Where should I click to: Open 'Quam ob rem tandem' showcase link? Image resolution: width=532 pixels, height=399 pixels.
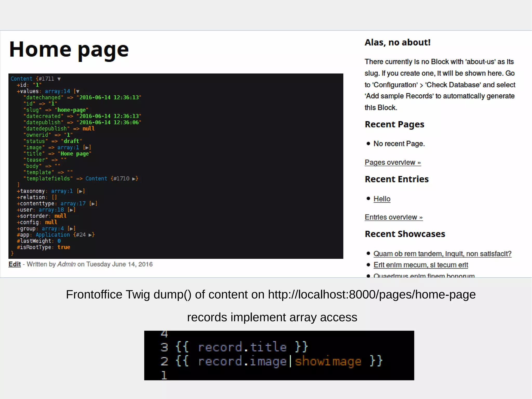[442, 254]
